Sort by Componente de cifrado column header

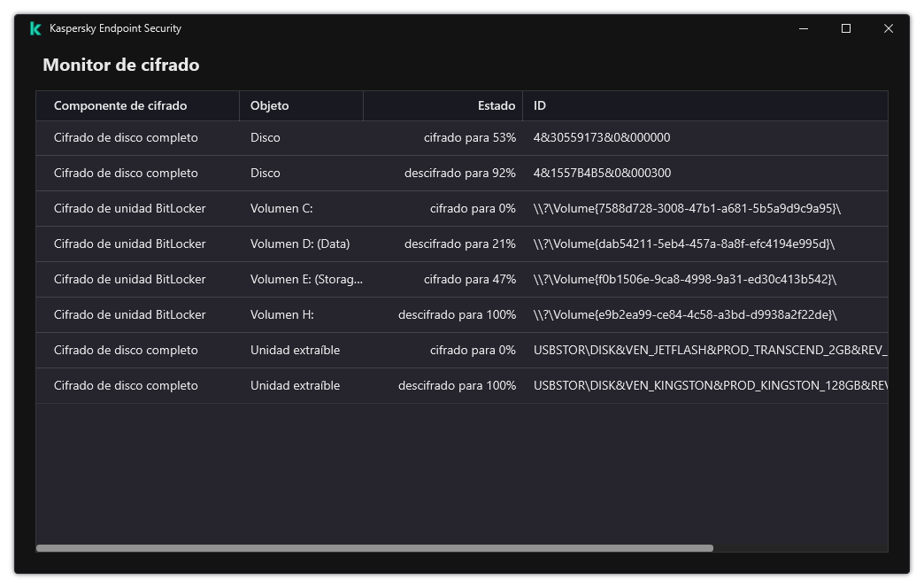[120, 105]
